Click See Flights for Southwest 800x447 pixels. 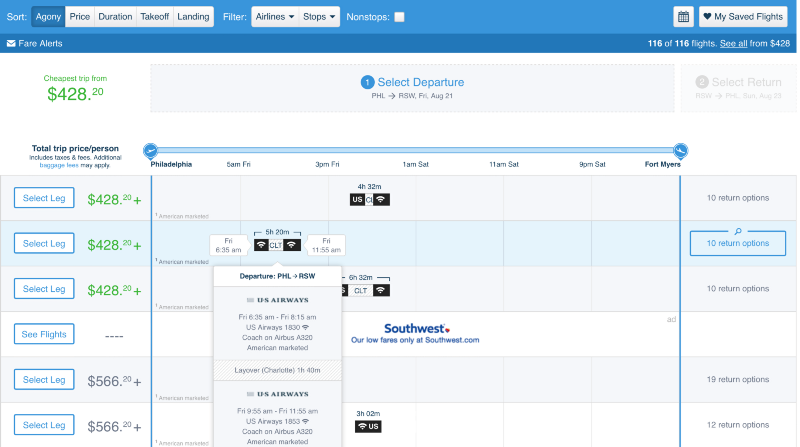[44, 334]
